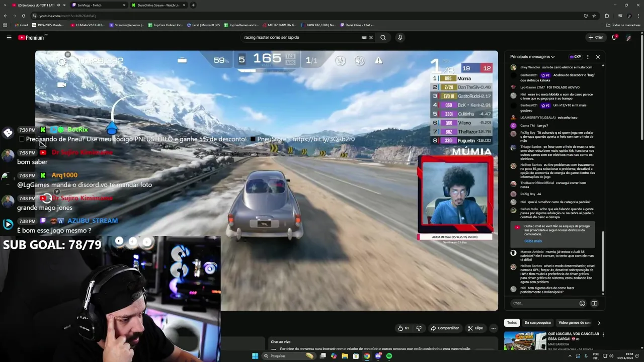Switch to the StereOnline Stream tab
This screenshot has width=644, height=362.
tap(158, 5)
